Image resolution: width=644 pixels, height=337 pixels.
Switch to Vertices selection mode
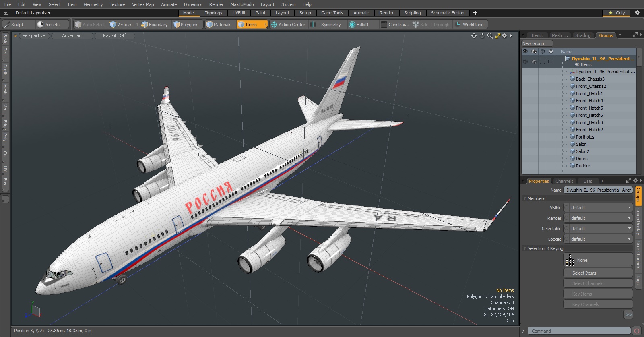pyautogui.click(x=124, y=25)
